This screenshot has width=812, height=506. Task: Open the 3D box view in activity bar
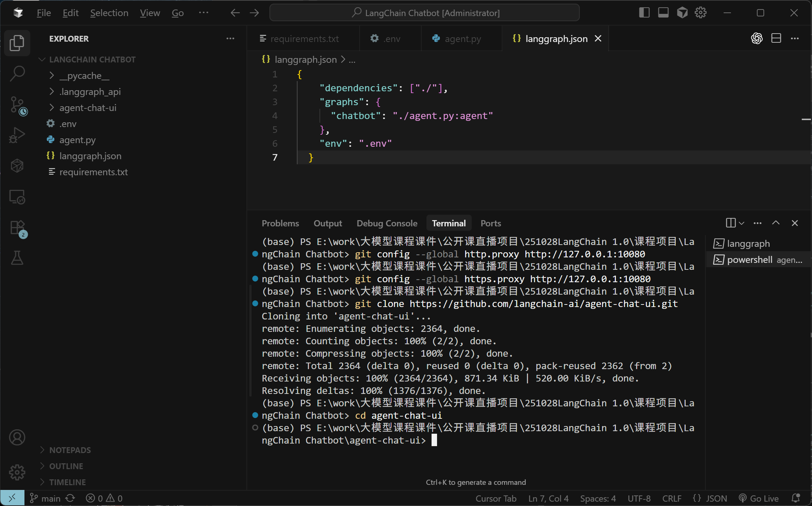(17, 166)
